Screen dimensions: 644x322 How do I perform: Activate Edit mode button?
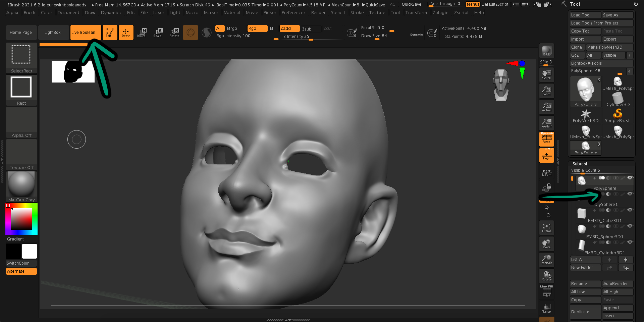110,33
